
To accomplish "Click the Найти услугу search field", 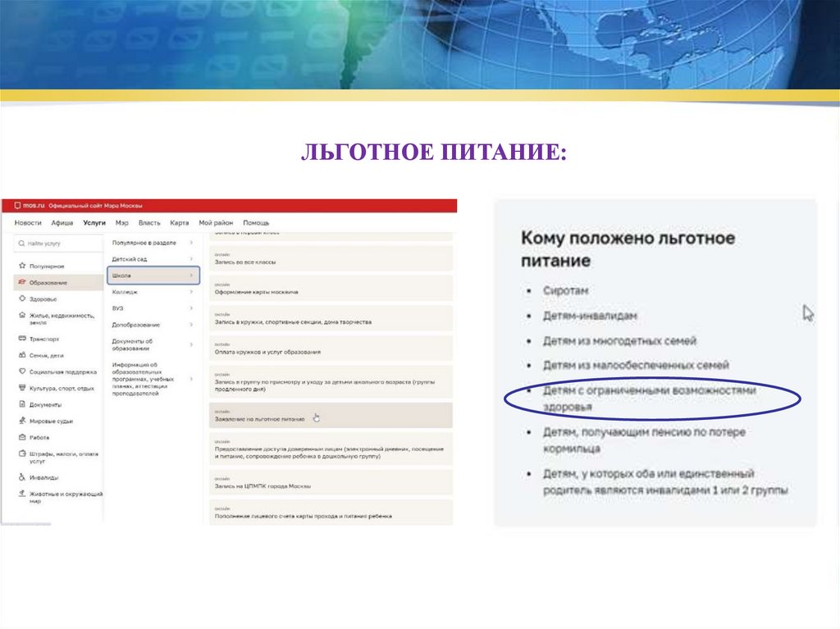I will pos(58,244).
